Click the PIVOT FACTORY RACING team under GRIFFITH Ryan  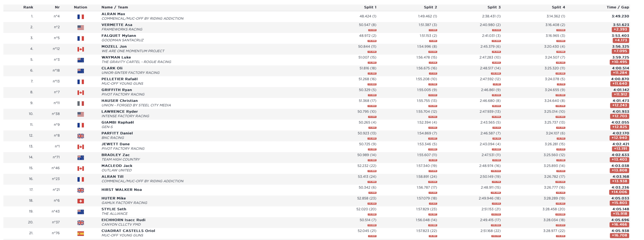tap(123, 94)
